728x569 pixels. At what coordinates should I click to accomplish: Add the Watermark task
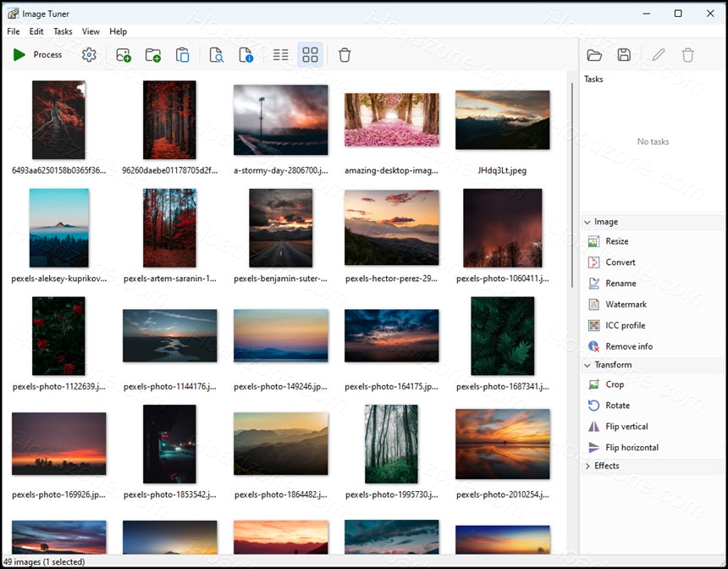626,304
